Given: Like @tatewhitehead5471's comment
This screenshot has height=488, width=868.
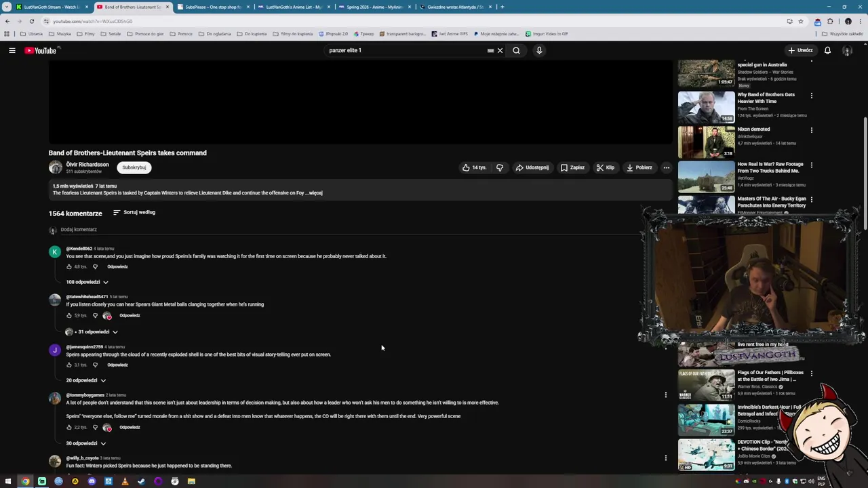Looking at the screenshot, I should click(x=69, y=315).
